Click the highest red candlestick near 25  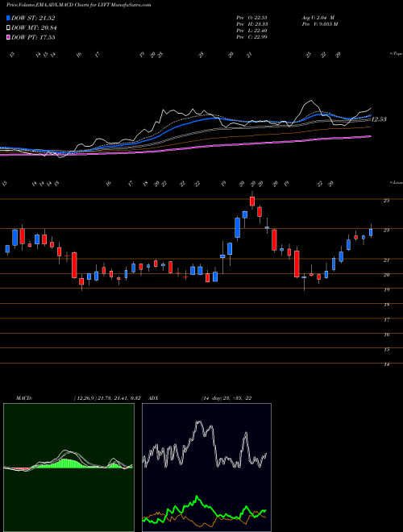(x=252, y=202)
